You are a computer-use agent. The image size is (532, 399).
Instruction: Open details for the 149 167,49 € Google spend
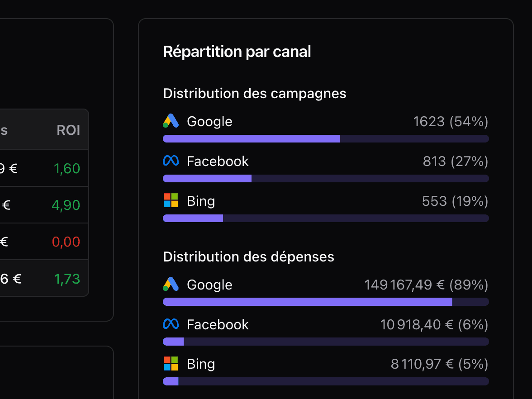pos(426,284)
